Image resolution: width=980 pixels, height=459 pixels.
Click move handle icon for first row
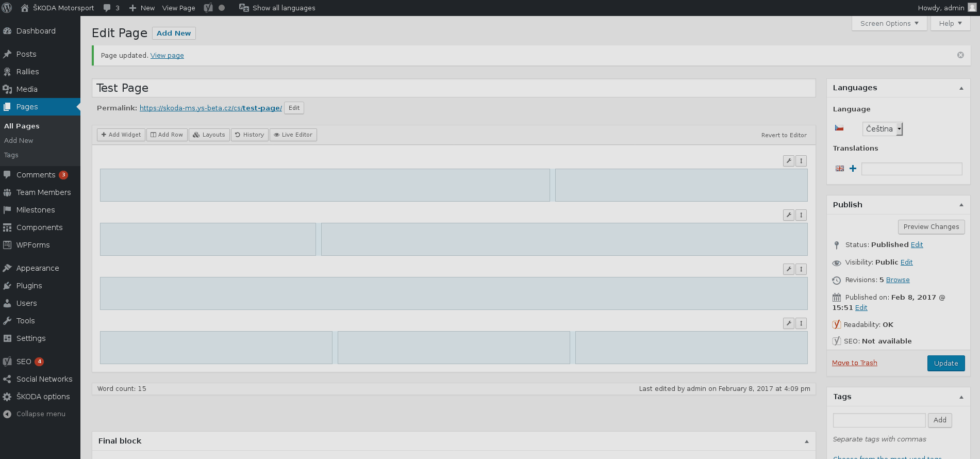point(801,161)
